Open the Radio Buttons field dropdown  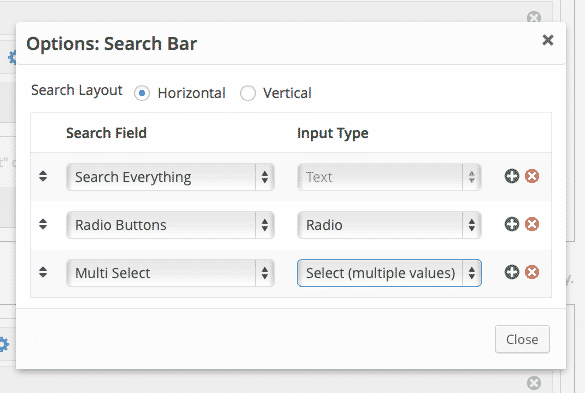[170, 225]
